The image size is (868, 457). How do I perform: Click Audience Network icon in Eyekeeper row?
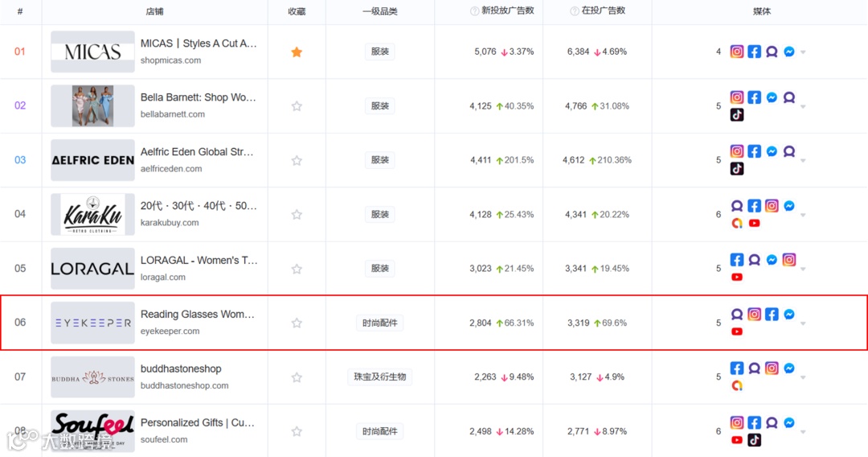[x=737, y=314]
